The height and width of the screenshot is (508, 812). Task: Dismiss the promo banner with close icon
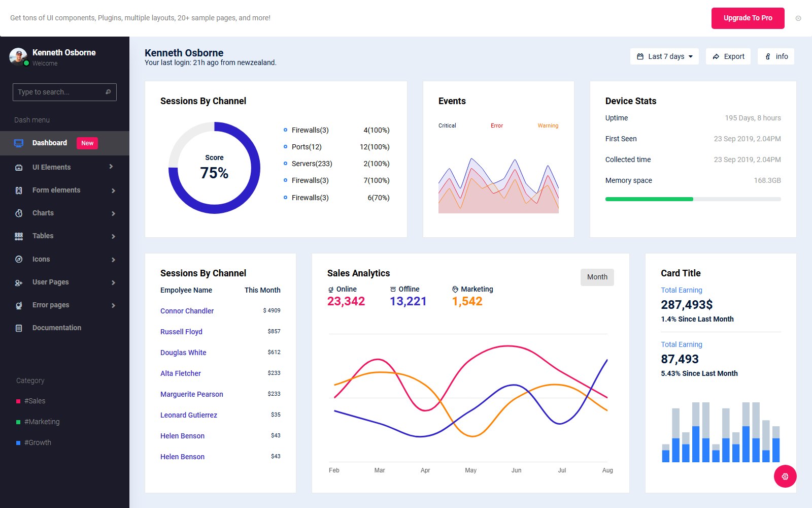click(x=798, y=18)
